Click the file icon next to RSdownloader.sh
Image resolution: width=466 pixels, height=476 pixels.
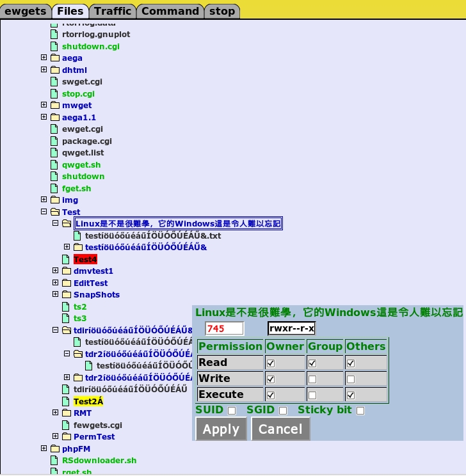54,461
